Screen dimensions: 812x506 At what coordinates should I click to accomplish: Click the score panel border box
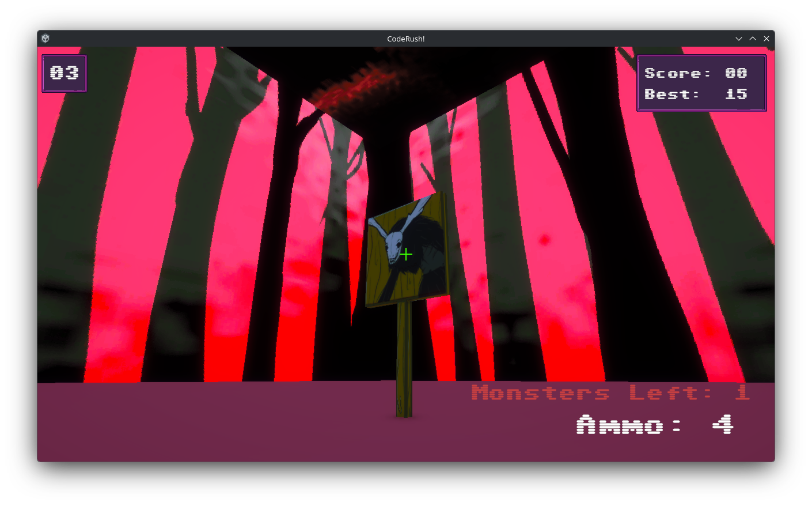click(x=701, y=83)
